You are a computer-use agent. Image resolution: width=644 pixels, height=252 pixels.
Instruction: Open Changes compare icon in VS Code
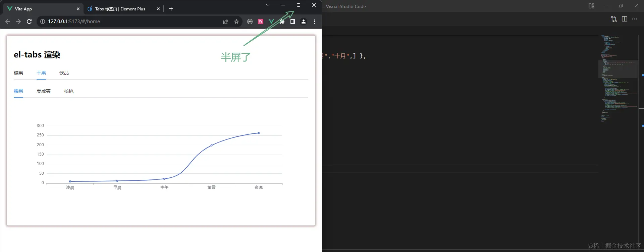[x=614, y=19]
